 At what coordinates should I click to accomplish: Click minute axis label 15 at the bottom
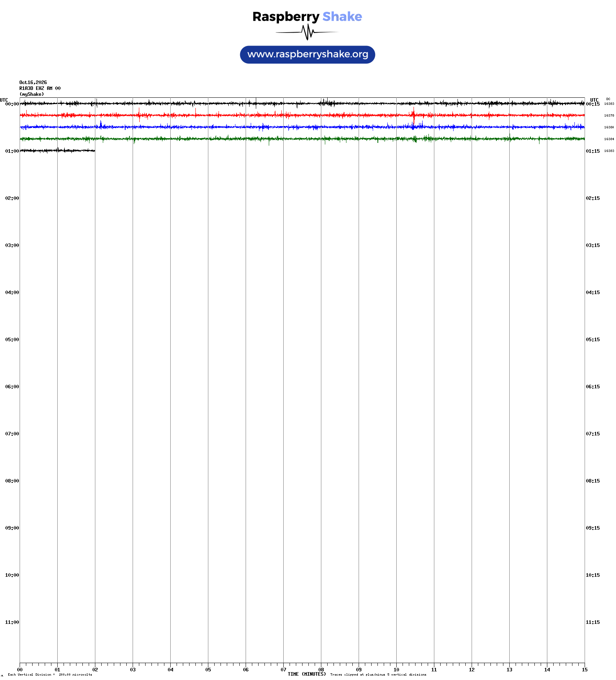pyautogui.click(x=585, y=669)
